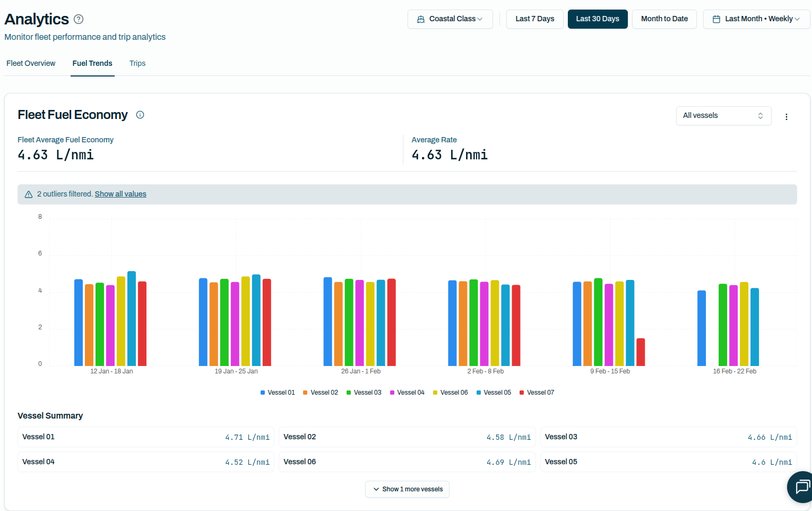Image resolution: width=812 pixels, height=511 pixels.
Task: Switch to the Fleet Overview tab
Action: click(x=31, y=63)
